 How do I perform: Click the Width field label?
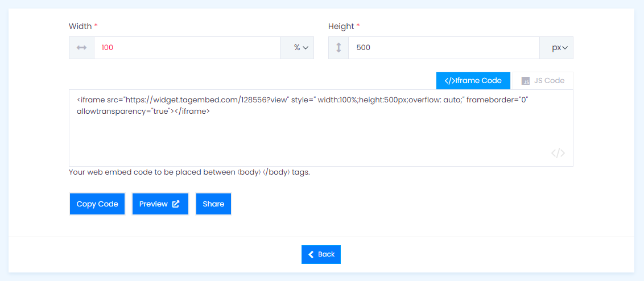point(84,26)
